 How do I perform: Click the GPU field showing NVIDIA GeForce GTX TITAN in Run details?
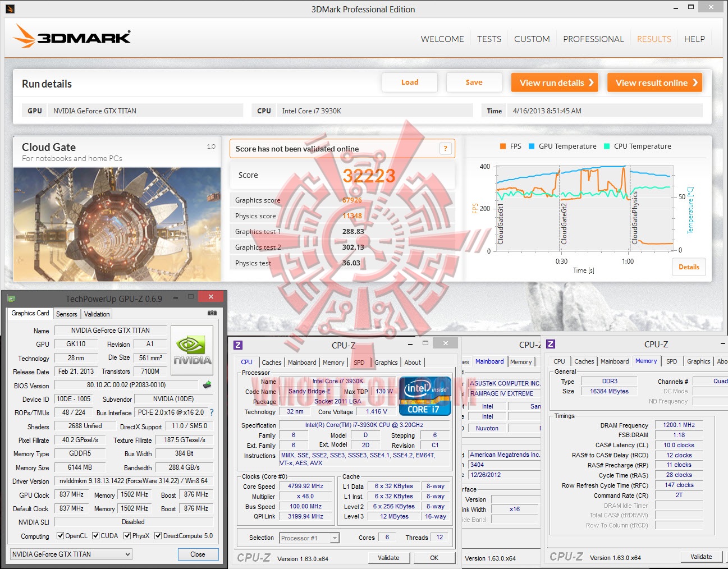tap(145, 111)
